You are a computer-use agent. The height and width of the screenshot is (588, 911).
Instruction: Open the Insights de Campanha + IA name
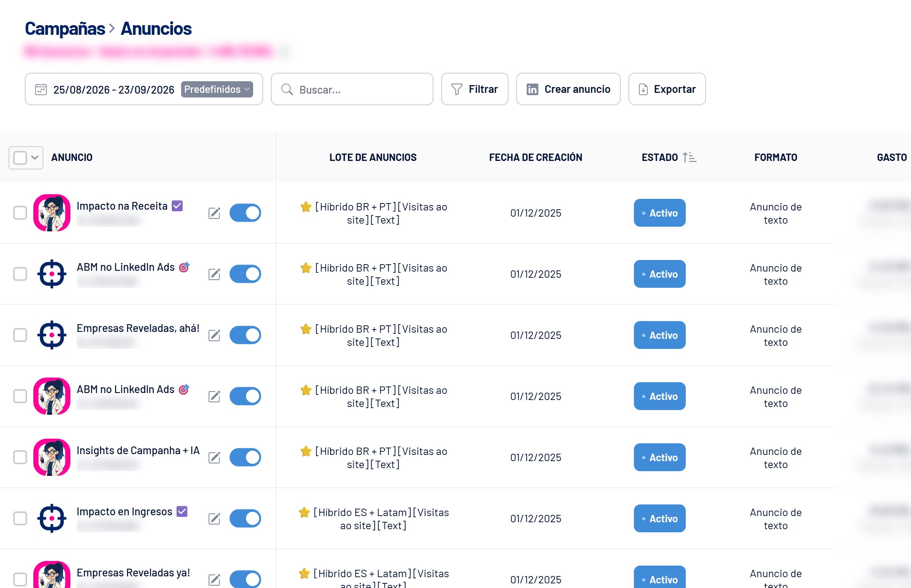(138, 450)
